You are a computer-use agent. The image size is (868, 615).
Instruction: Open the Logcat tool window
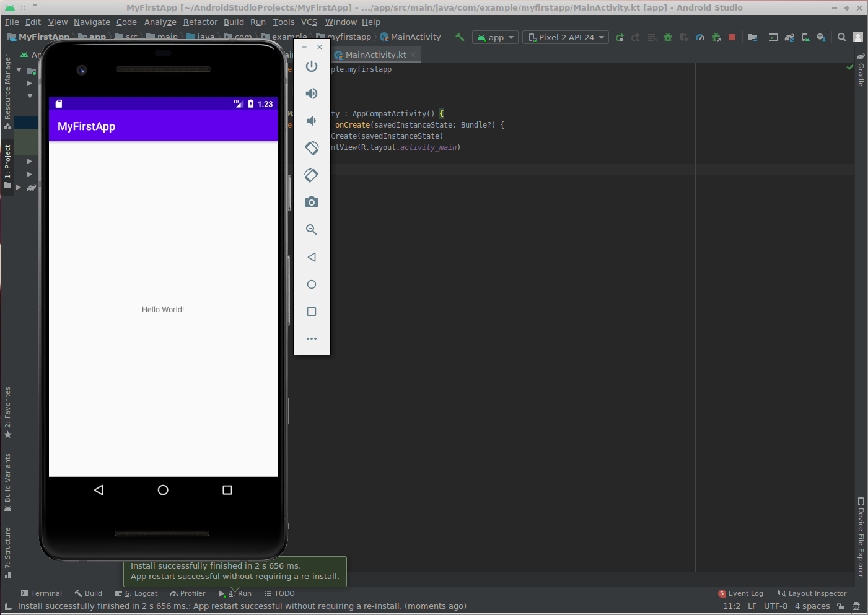(136, 593)
